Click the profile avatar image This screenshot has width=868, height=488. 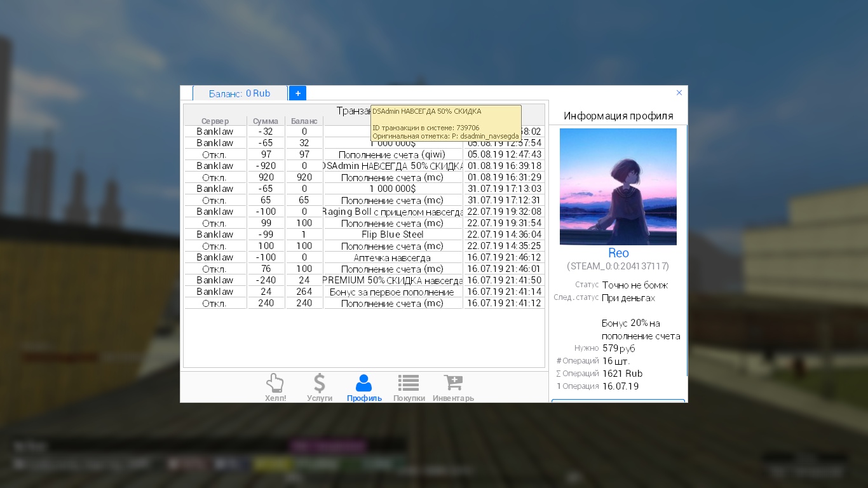click(x=618, y=187)
